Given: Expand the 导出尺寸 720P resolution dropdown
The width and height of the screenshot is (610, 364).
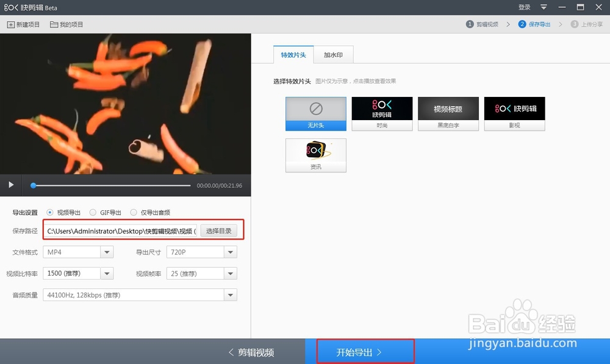Looking at the screenshot, I should click(x=231, y=251).
